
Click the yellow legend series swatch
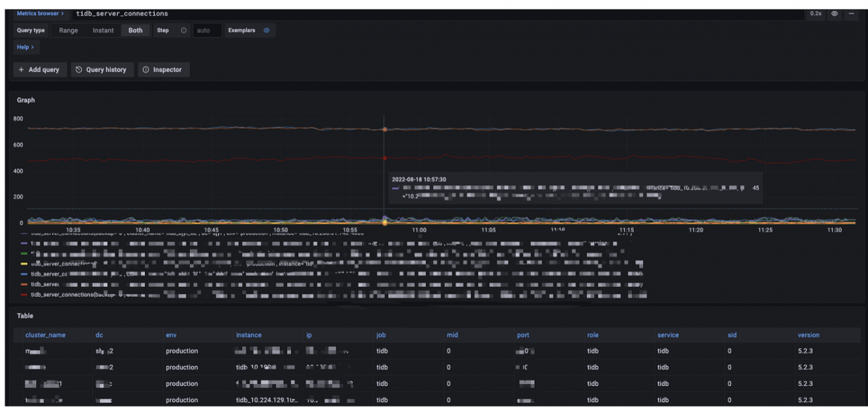pyautogui.click(x=24, y=264)
